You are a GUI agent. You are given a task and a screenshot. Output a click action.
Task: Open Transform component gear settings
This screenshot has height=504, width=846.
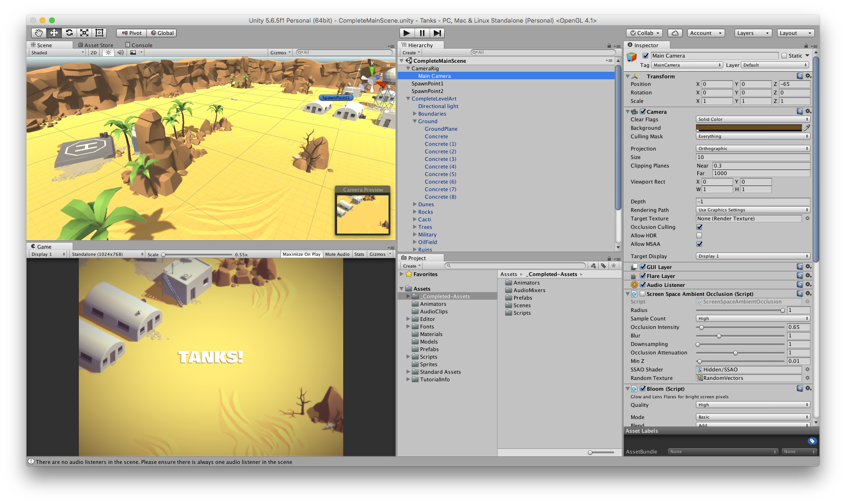coord(808,76)
